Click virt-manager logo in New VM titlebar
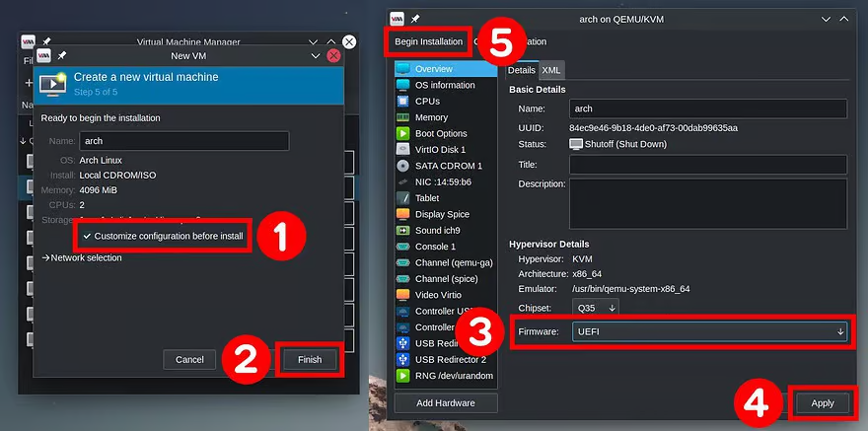868x431 pixels. tap(43, 56)
